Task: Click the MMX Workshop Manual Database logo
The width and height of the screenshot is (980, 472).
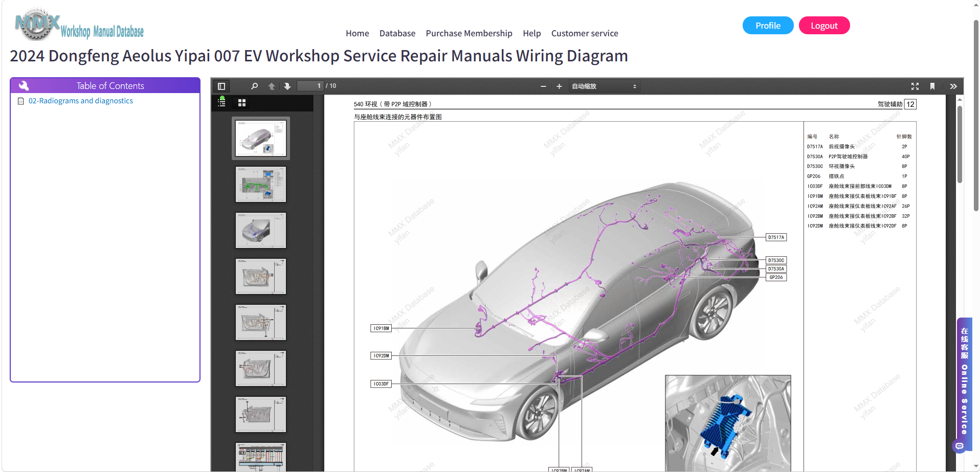Action: coord(79,25)
